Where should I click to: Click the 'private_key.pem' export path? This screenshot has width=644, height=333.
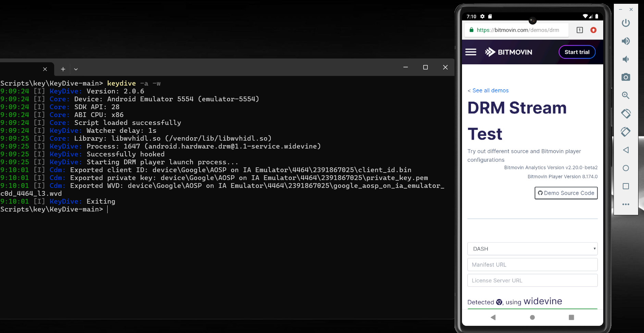tap(397, 178)
